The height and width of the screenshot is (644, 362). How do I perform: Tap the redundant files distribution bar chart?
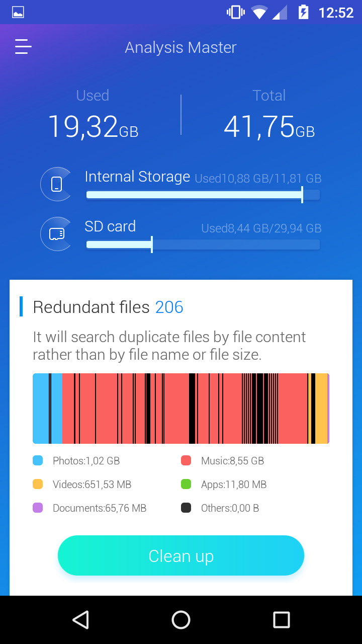coord(181,409)
